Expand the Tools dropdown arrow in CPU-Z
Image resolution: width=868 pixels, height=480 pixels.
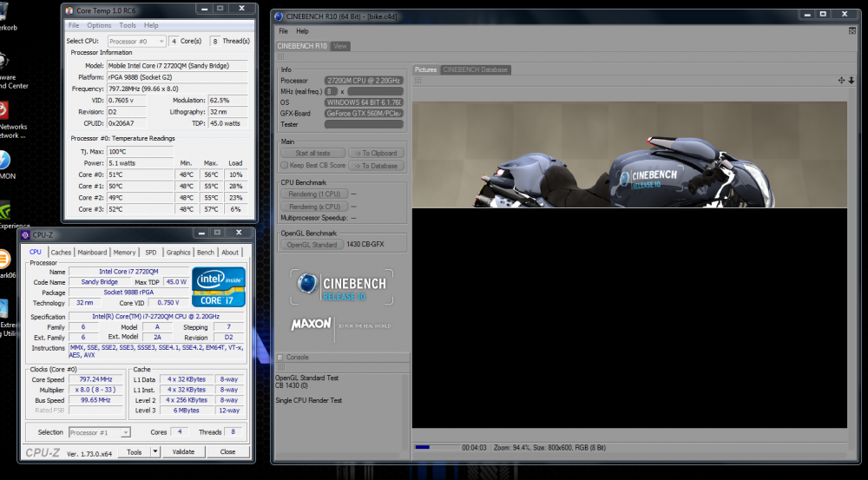155,451
